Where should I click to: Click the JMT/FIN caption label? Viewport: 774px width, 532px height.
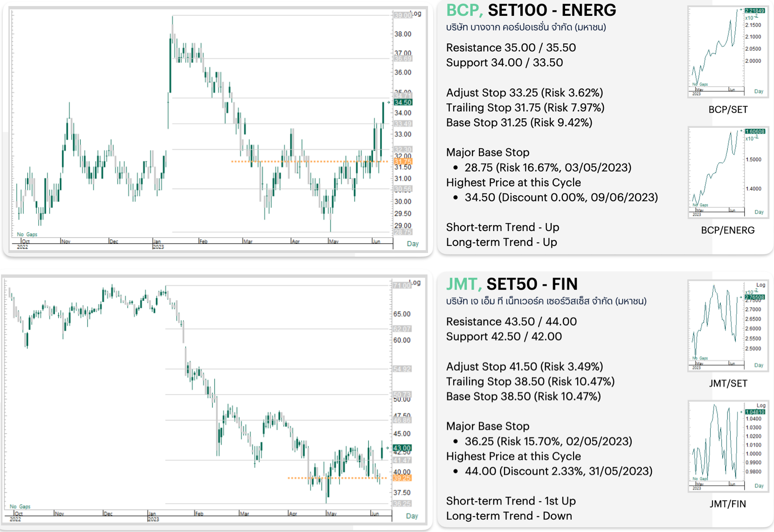(728, 504)
